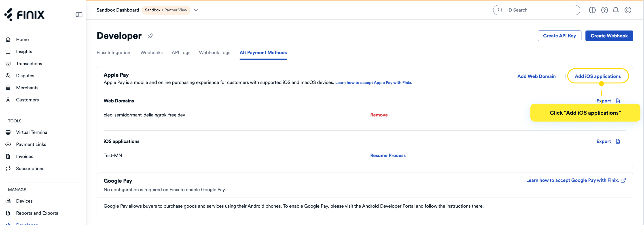Viewport: 644px width, 225px height.
Task: Click Add iOS applications
Action: (597, 76)
